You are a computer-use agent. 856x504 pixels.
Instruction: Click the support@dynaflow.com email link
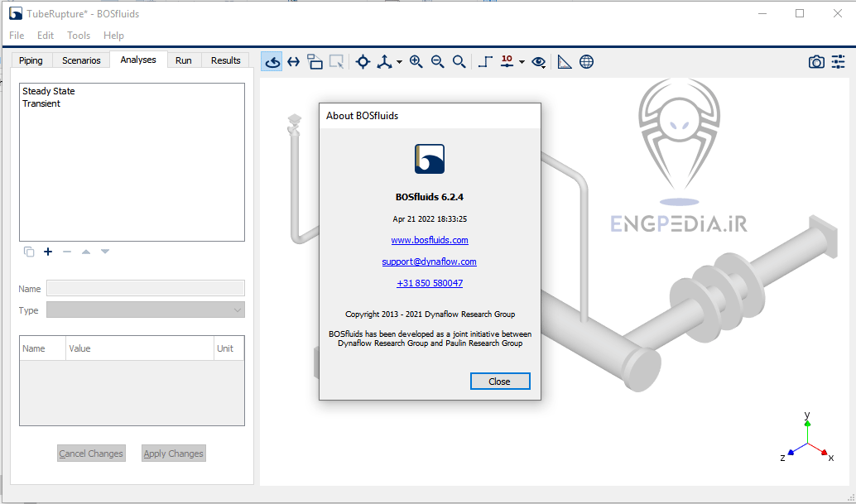click(x=429, y=262)
